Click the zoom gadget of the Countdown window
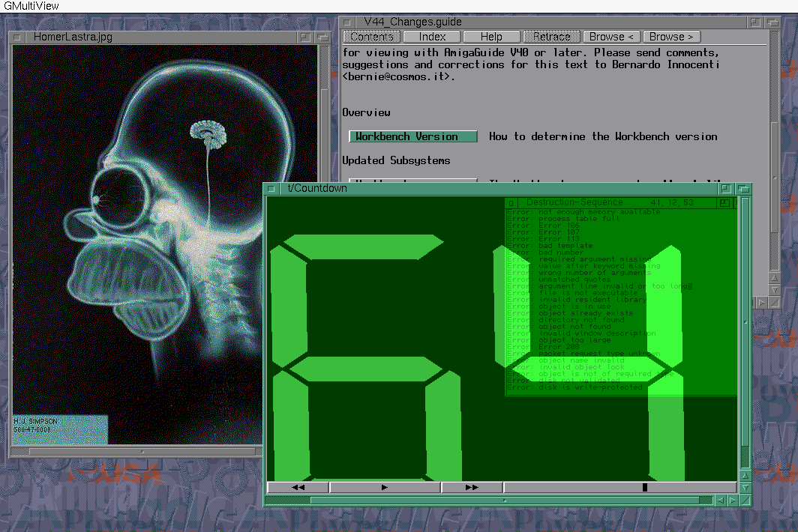Viewport: 798px width, 532px height. [x=726, y=189]
